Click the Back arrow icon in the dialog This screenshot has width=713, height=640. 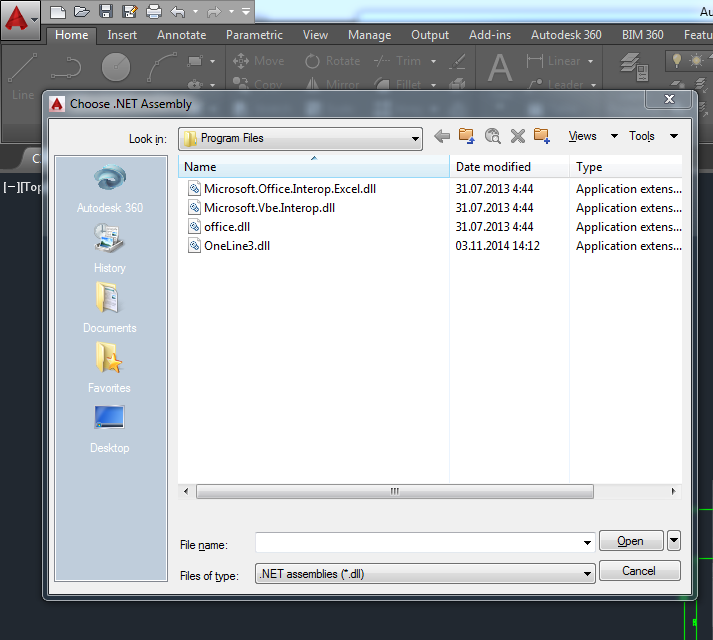click(x=442, y=136)
